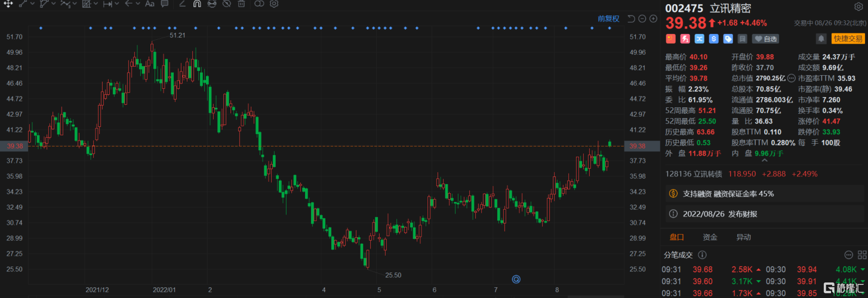Switch to the 异动 tab

tap(743, 237)
